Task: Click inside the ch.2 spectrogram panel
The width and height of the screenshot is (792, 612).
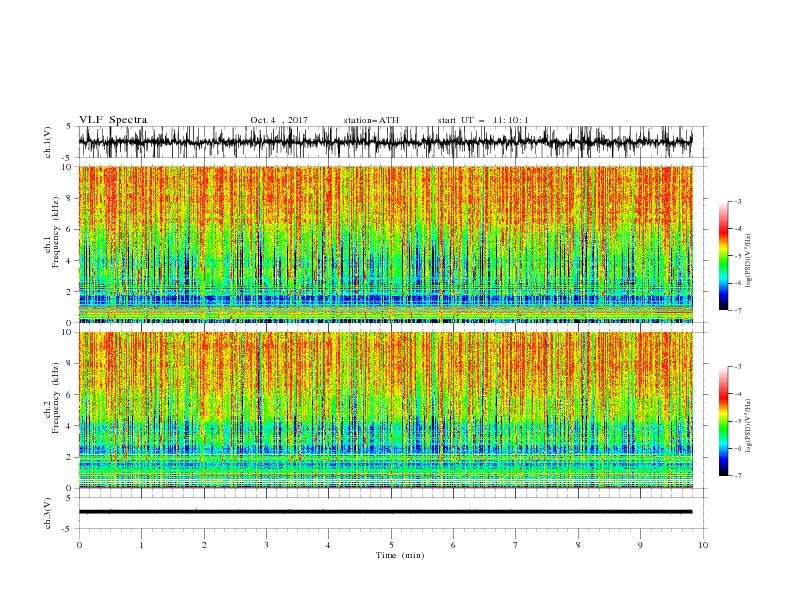Action: click(386, 410)
